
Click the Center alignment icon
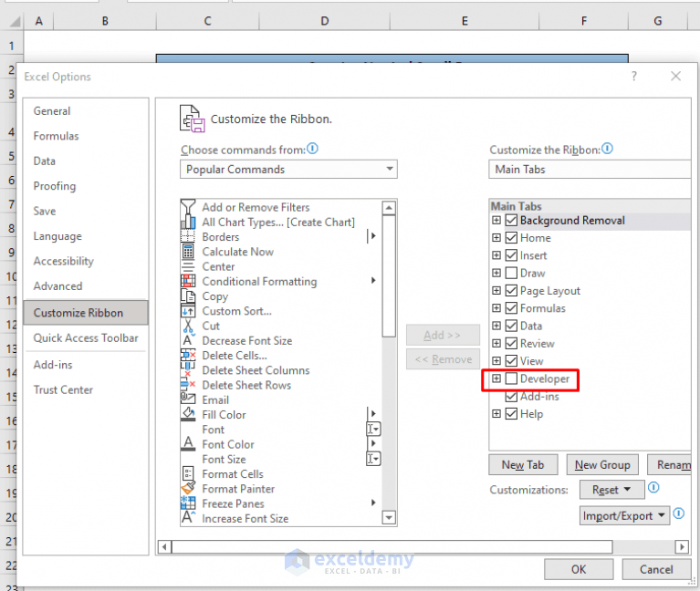tap(188, 266)
